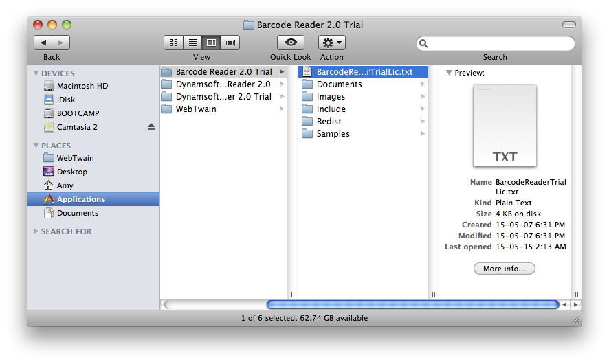Switch to list view

192,43
